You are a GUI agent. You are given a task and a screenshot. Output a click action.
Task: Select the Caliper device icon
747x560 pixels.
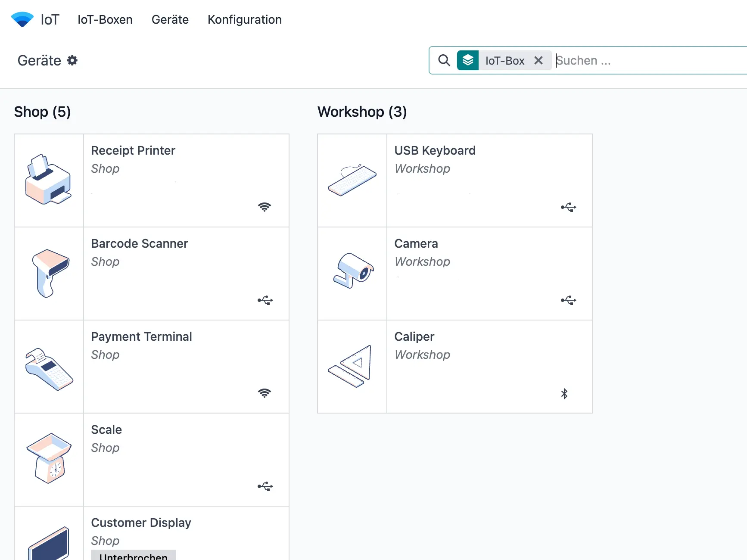(x=351, y=366)
